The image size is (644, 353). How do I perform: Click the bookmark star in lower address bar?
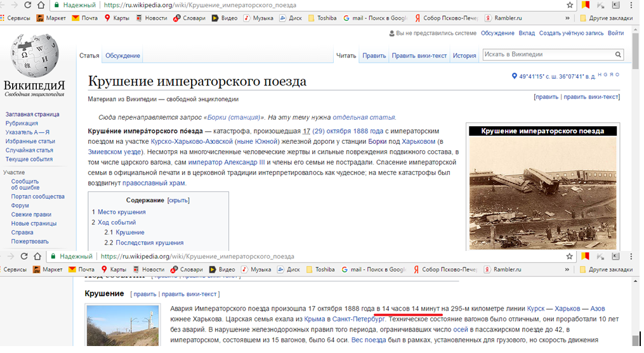[569, 256]
